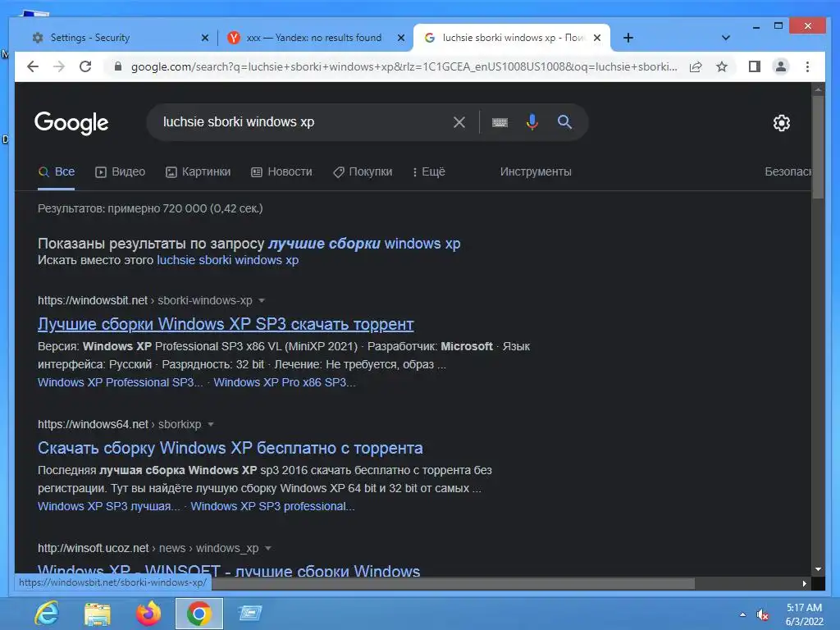Screen dimensions: 840x630
Task: Expand the Ещё more filters menu
Action: (428, 172)
